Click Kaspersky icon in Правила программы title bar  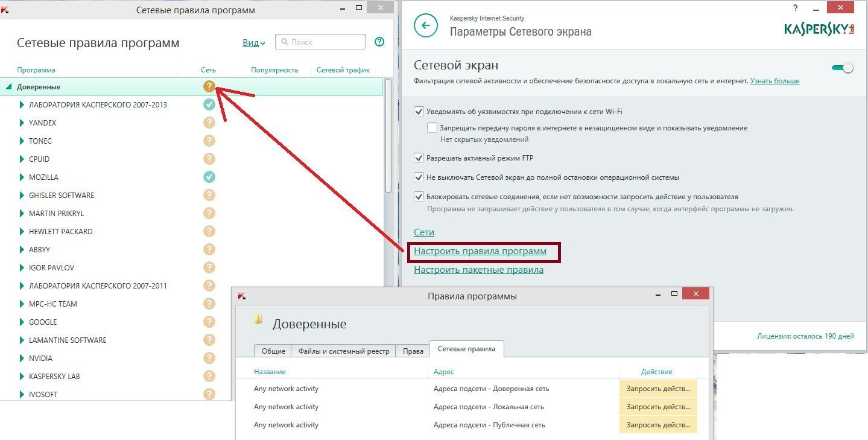pyautogui.click(x=242, y=296)
